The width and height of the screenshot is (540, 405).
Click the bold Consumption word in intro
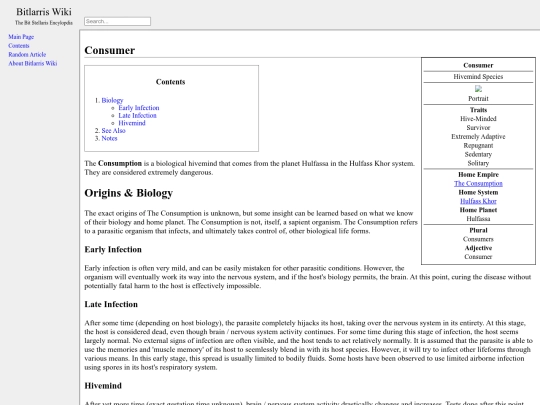pyautogui.click(x=120, y=163)
